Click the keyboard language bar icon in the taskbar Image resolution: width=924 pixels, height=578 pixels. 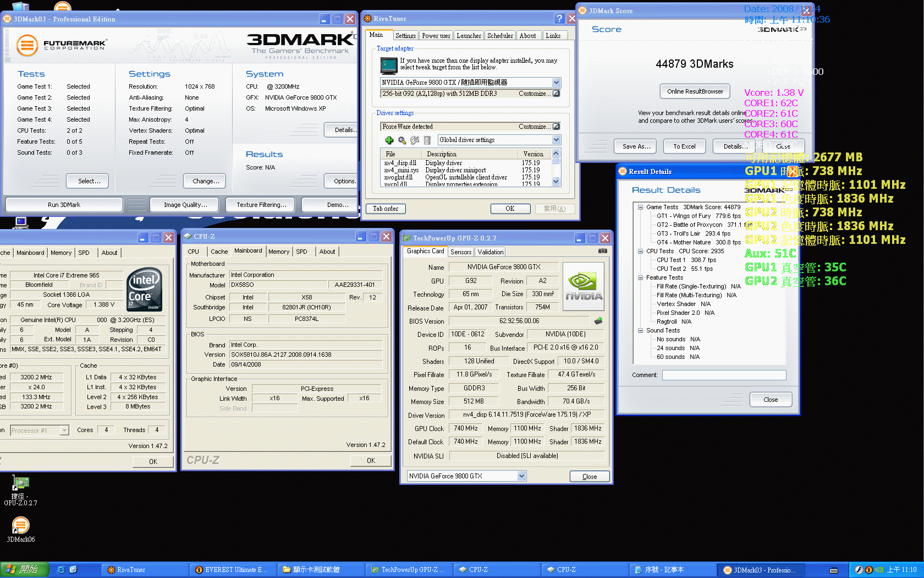pyautogui.click(x=834, y=570)
